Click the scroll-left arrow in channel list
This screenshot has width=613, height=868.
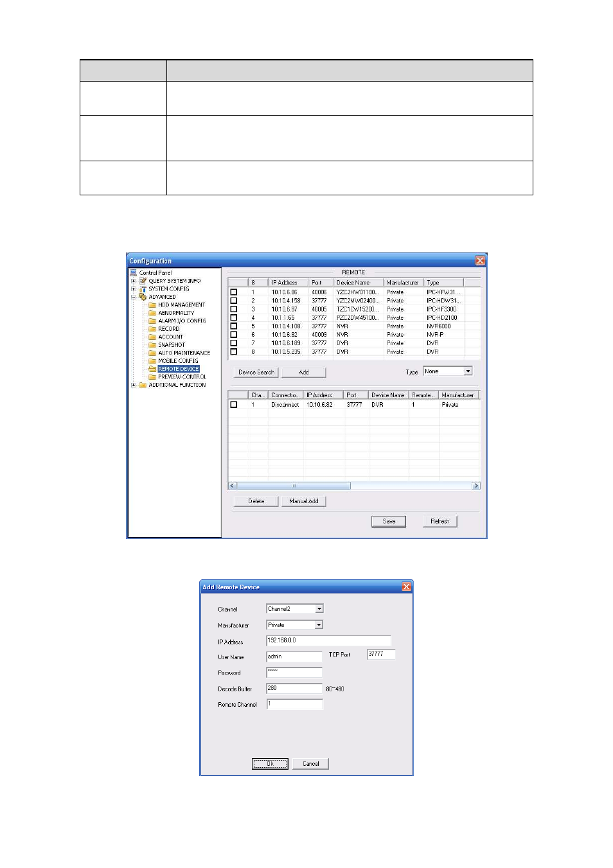point(233,486)
